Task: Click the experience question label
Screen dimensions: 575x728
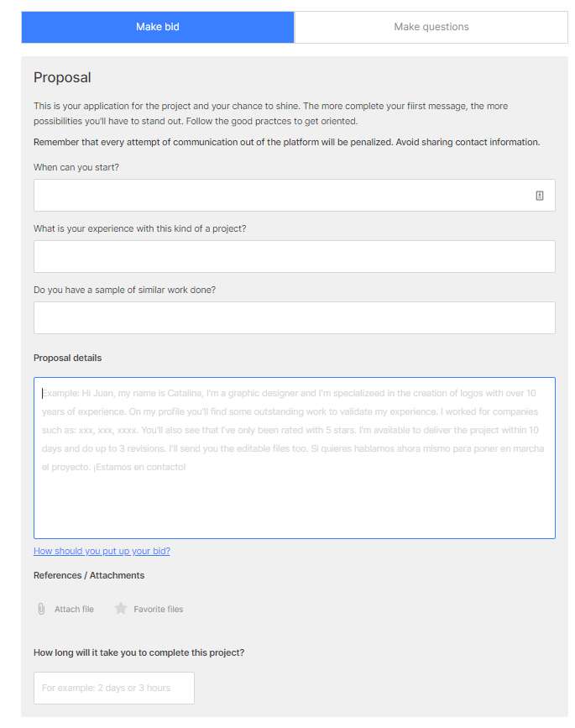Action: tap(139, 228)
